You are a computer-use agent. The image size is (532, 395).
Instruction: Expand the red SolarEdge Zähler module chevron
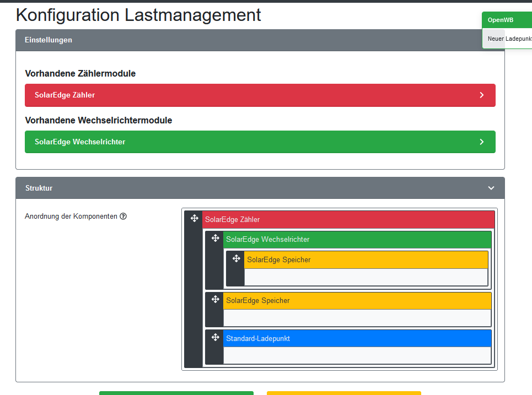click(x=481, y=95)
